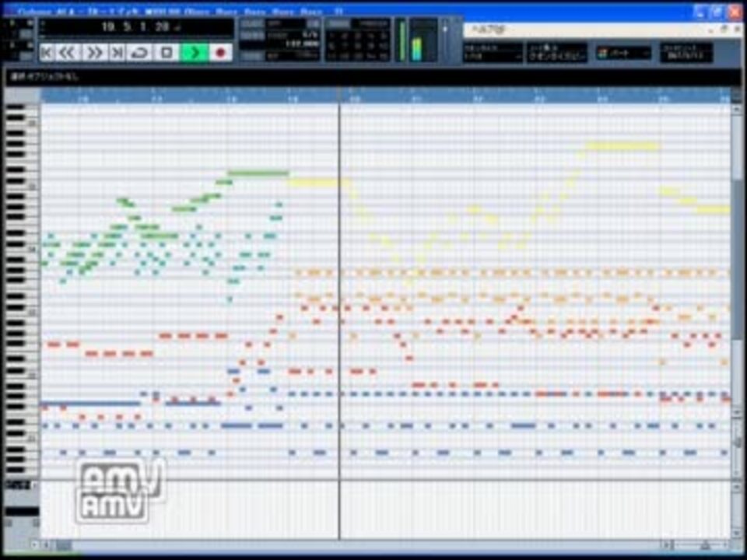Click the red Record button
747x560 pixels.
pos(220,52)
